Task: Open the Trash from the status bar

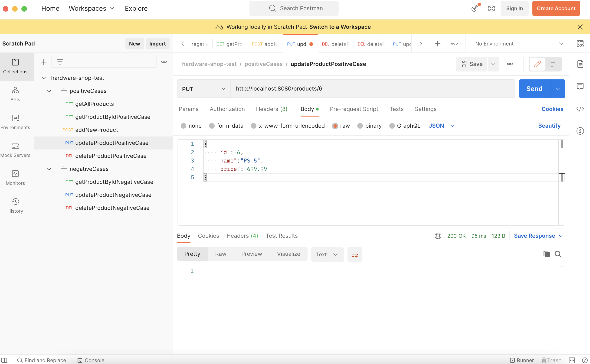Action: coord(551,360)
